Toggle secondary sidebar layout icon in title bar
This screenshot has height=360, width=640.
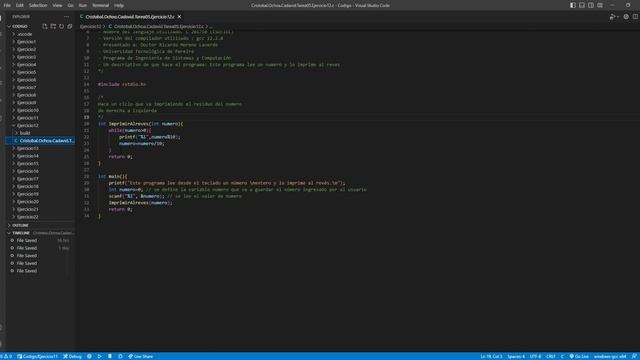pos(591,5)
